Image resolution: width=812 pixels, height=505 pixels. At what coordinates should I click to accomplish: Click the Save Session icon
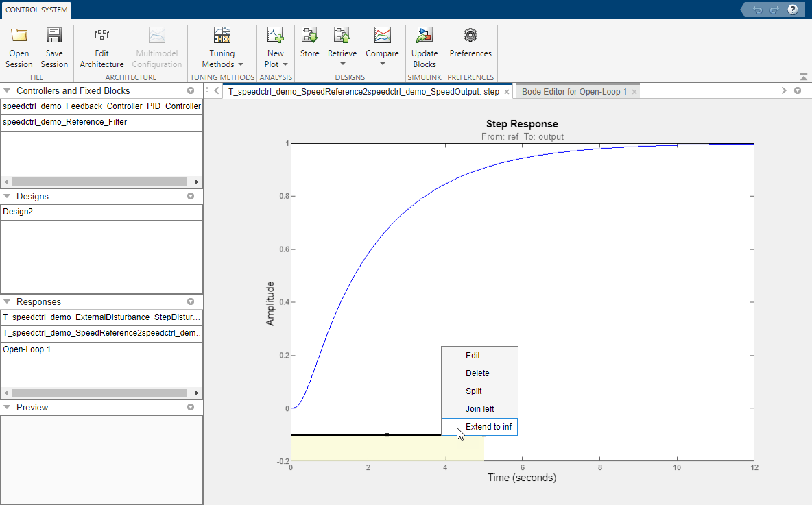tap(54, 36)
